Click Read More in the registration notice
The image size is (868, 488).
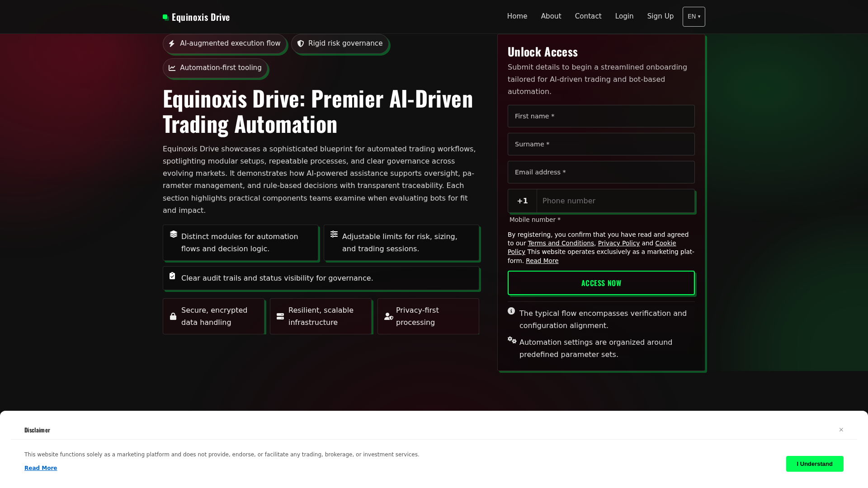coord(542,261)
